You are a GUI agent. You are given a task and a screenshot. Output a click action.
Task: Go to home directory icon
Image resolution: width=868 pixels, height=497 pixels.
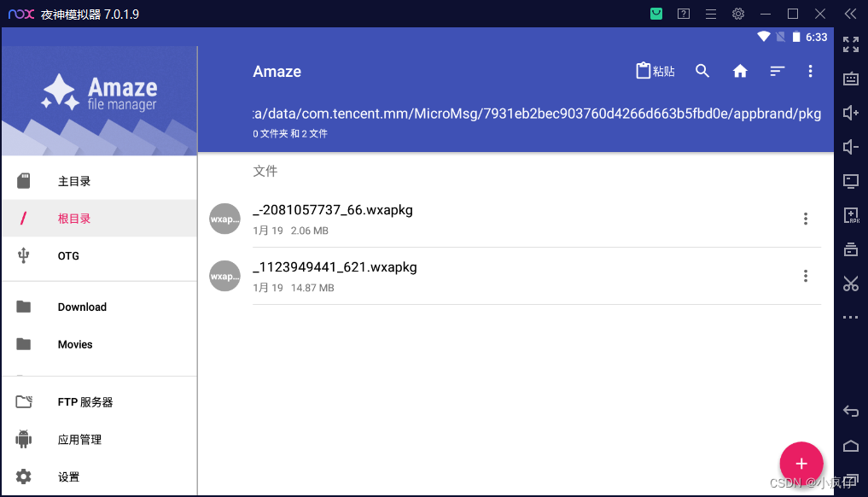point(740,71)
